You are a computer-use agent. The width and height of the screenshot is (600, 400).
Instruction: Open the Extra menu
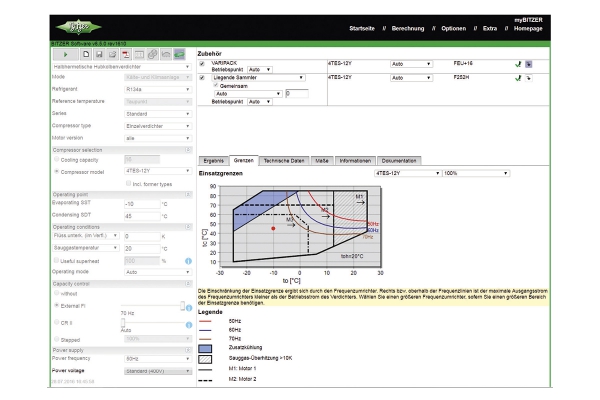click(490, 28)
